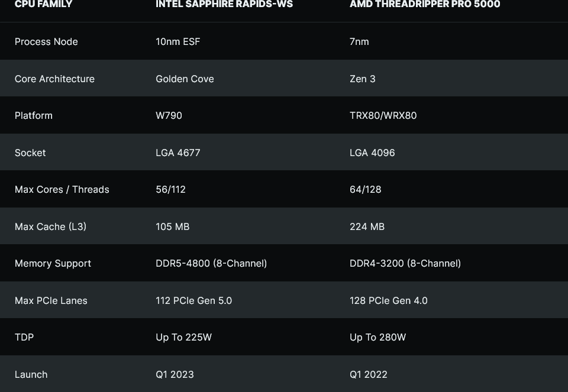568x392 pixels.
Task: Click the 224 MB cache cell
Action: (x=367, y=226)
